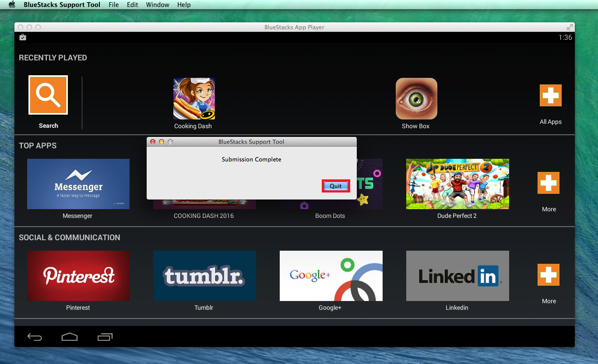Image resolution: width=598 pixels, height=364 pixels.
Task: Open Dude Perfect 2 app tile
Action: click(457, 184)
